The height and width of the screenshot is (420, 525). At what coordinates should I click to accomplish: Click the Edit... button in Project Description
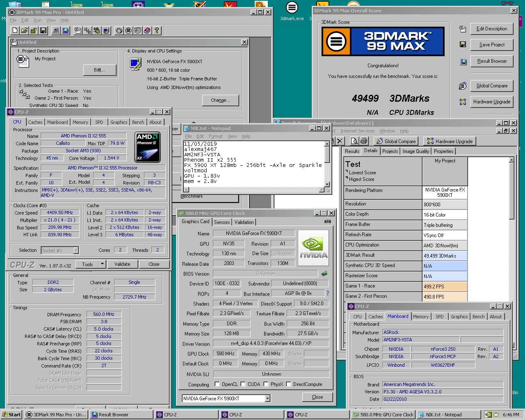pyautogui.click(x=100, y=70)
